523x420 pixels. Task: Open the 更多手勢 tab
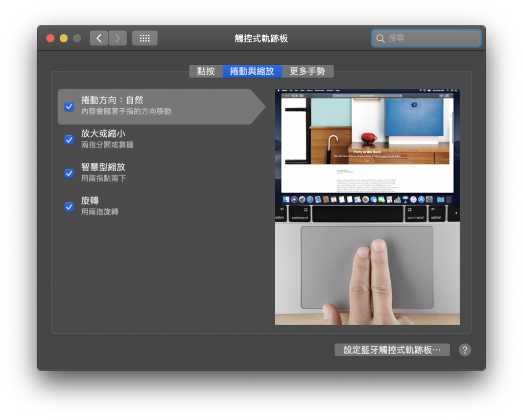click(x=307, y=71)
